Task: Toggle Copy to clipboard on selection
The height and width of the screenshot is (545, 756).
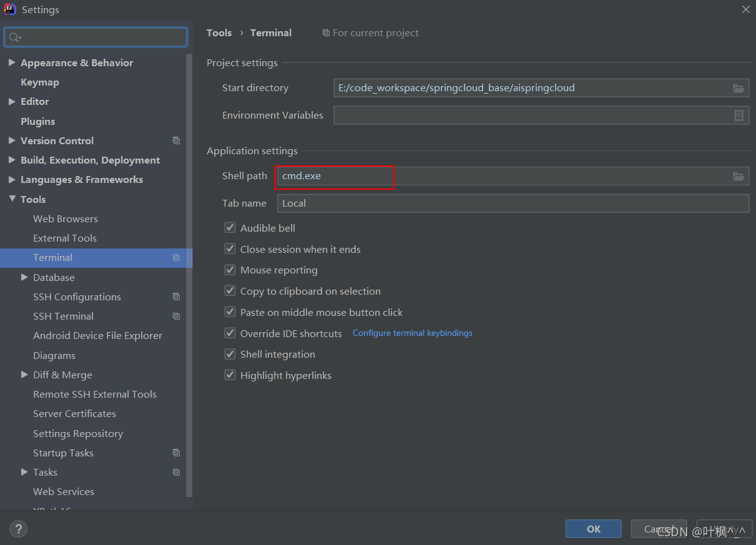Action: click(x=230, y=291)
